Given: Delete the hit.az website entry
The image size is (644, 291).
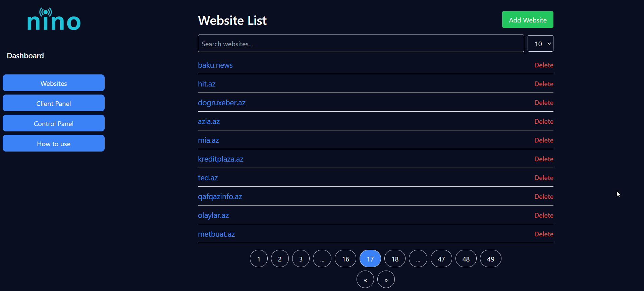Looking at the screenshot, I should point(544,84).
